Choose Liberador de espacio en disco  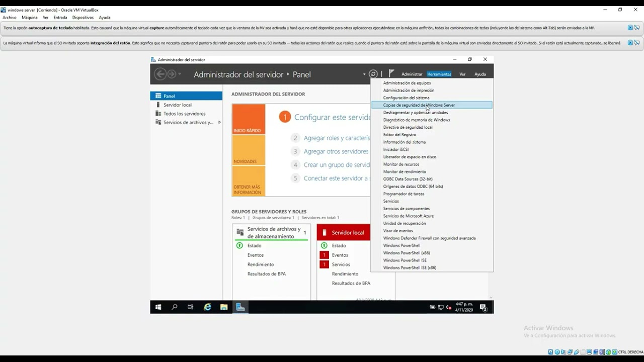tap(410, 157)
